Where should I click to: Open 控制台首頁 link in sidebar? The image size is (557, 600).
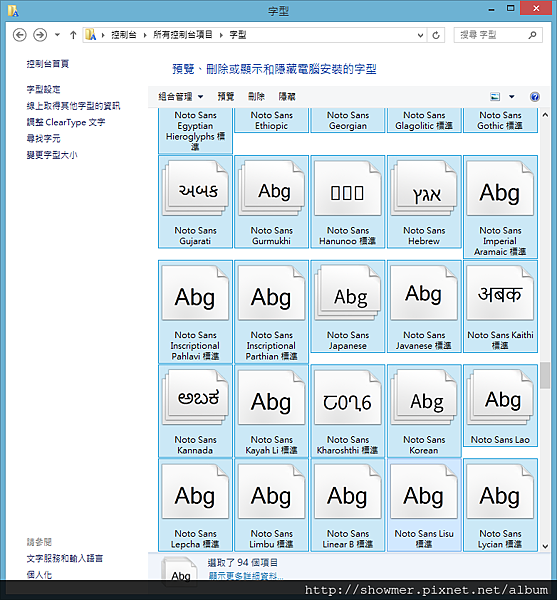tap(48, 64)
